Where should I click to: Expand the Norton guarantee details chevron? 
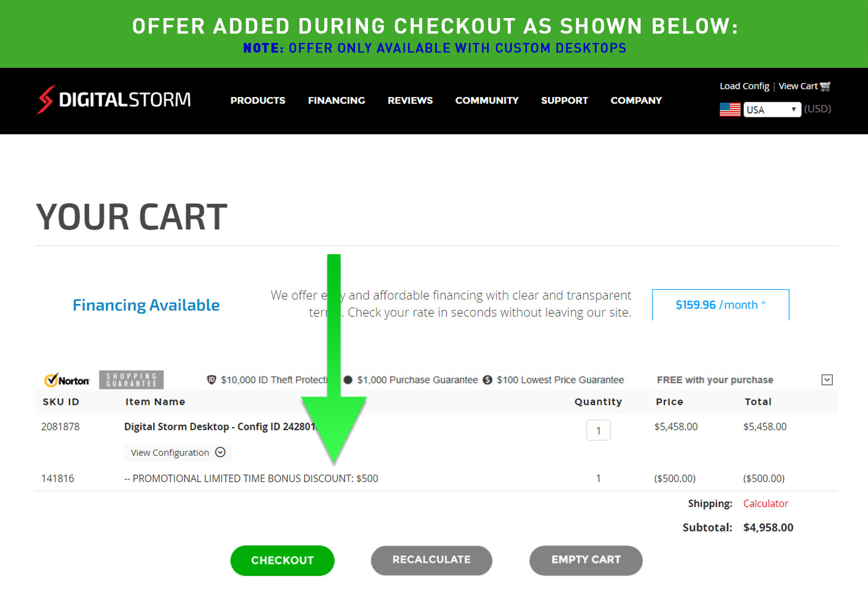827,380
